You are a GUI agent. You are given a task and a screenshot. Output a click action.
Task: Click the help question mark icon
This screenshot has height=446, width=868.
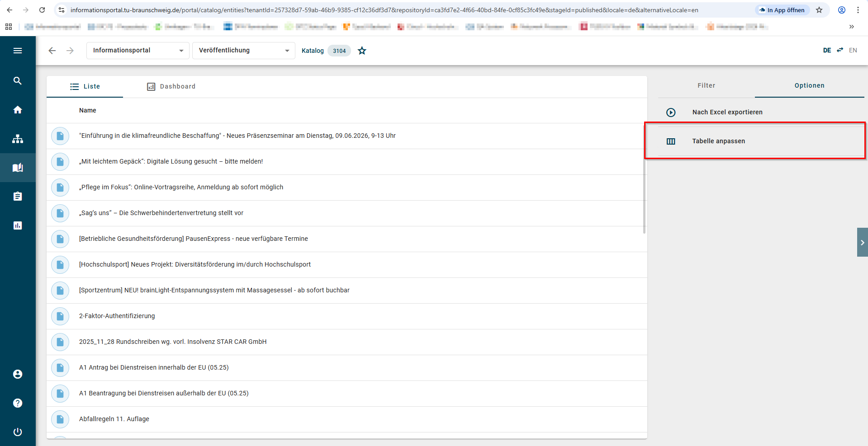pyautogui.click(x=18, y=403)
